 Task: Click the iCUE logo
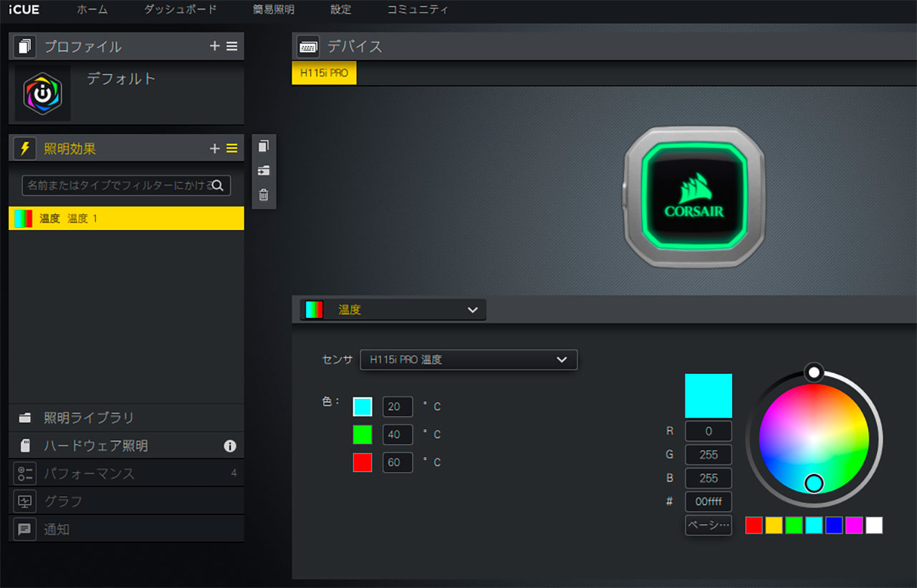point(24,9)
